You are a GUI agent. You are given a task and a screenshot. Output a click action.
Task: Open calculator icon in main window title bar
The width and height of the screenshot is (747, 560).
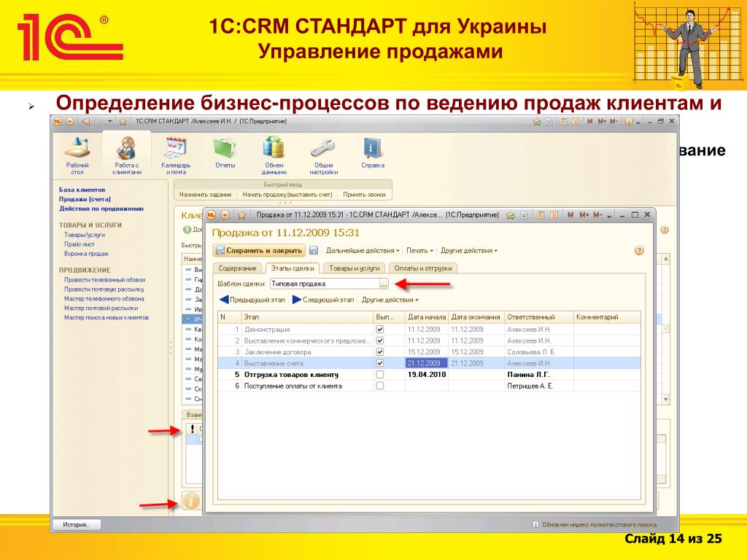click(x=564, y=122)
